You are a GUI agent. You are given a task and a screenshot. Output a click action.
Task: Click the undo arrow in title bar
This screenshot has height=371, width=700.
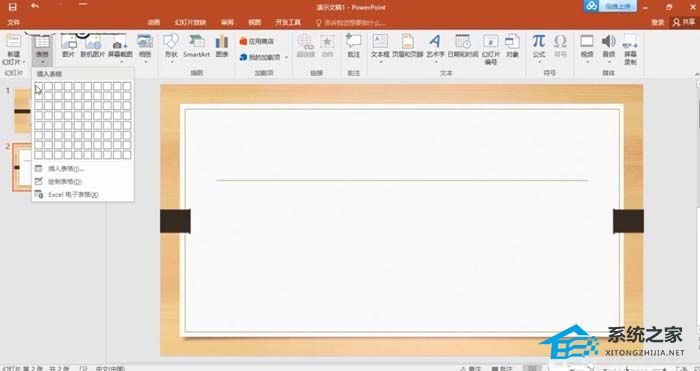pyautogui.click(x=35, y=6)
